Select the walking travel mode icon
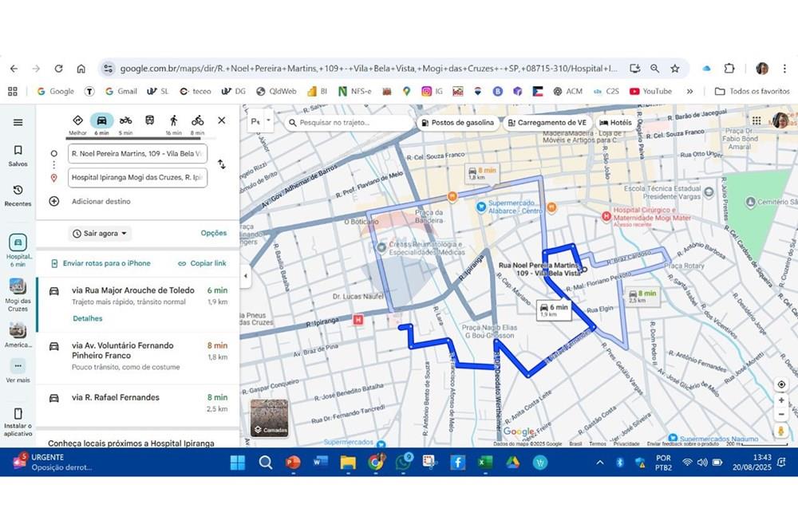The width and height of the screenshot is (798, 532). coord(173,121)
